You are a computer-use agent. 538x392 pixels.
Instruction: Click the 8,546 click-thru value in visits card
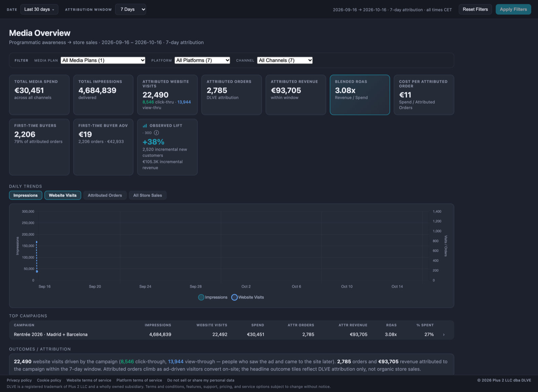coord(148,102)
